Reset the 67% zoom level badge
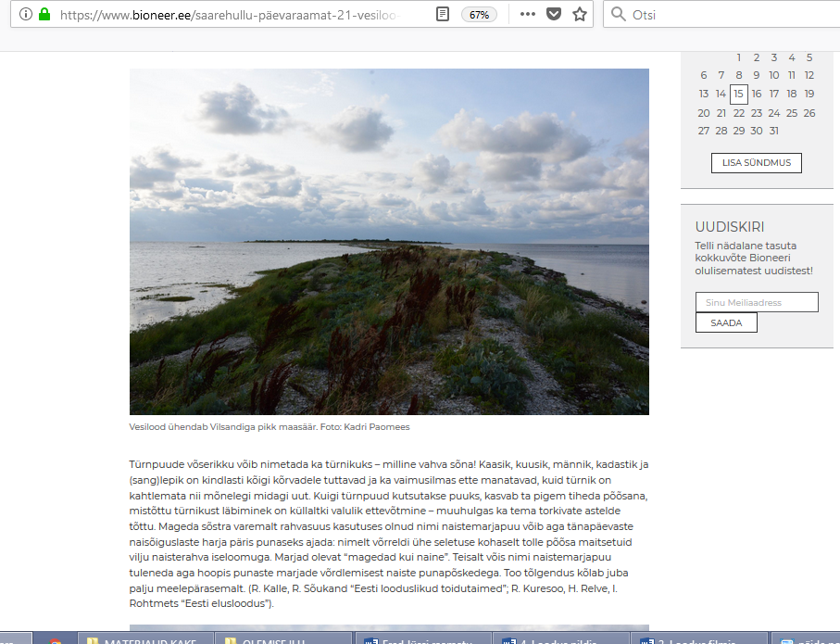 (479, 15)
